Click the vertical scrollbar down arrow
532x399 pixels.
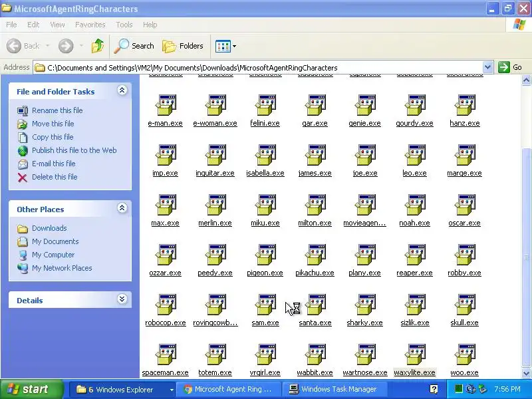coord(526,373)
